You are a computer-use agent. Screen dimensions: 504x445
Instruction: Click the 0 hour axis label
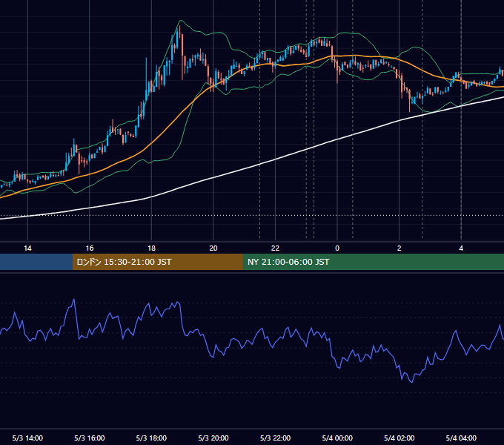(337, 248)
